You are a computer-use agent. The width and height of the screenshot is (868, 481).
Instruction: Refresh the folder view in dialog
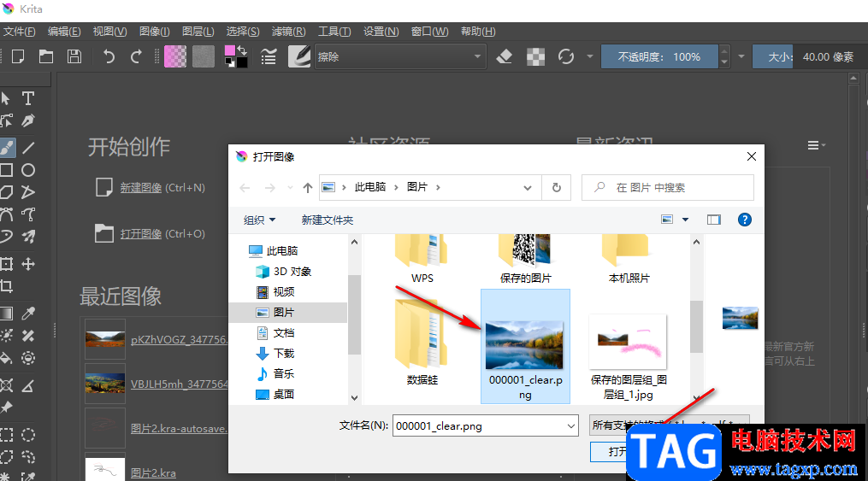(x=557, y=187)
